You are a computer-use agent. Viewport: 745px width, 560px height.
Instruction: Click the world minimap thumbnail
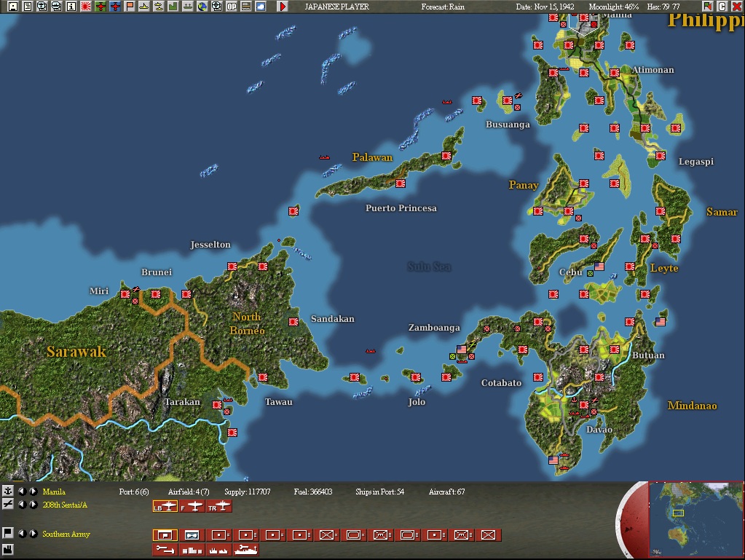[695, 519]
